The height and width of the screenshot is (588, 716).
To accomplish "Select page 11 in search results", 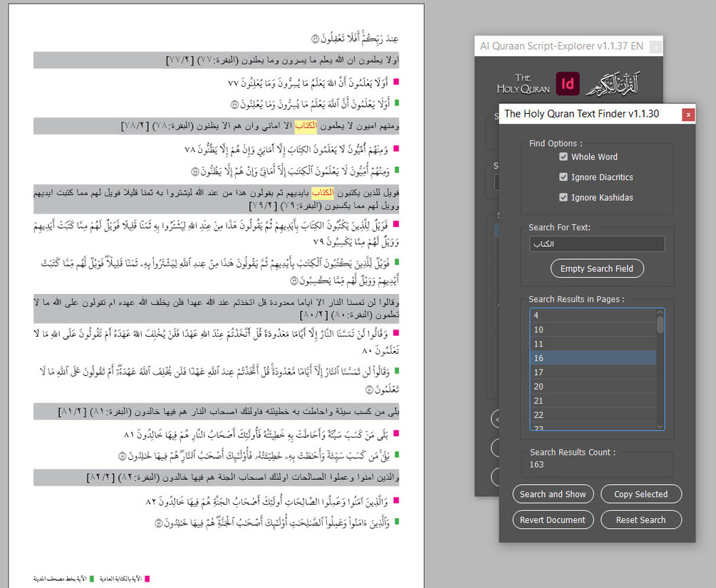I will click(x=593, y=344).
